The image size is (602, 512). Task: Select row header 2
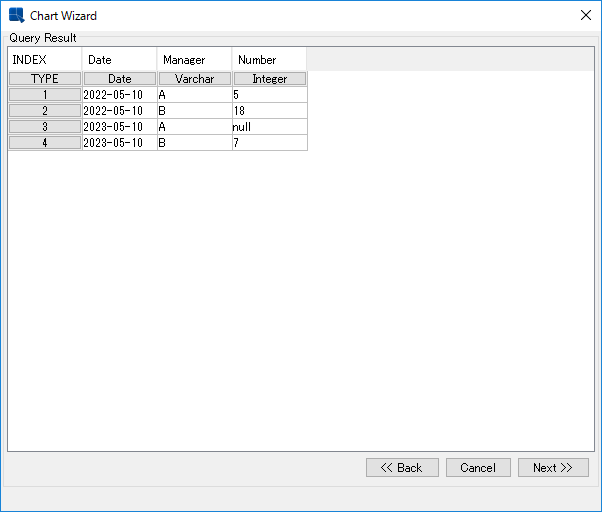click(x=44, y=111)
